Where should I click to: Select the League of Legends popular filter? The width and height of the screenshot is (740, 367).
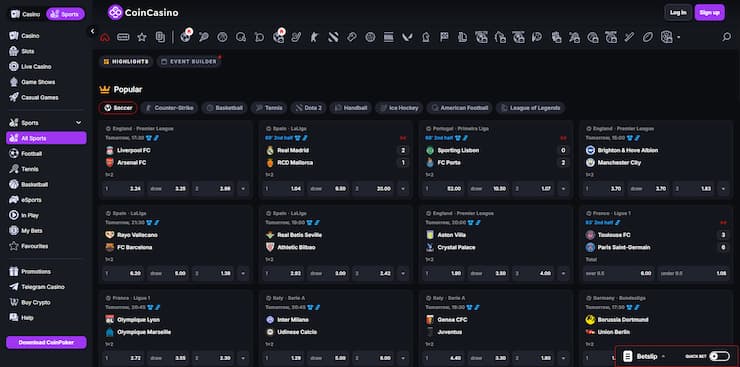[530, 108]
